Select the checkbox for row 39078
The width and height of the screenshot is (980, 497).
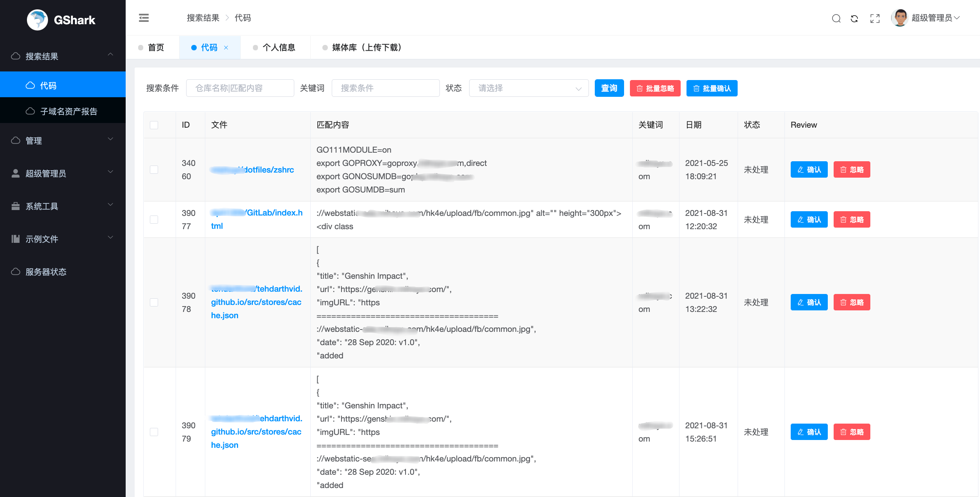[x=154, y=303]
